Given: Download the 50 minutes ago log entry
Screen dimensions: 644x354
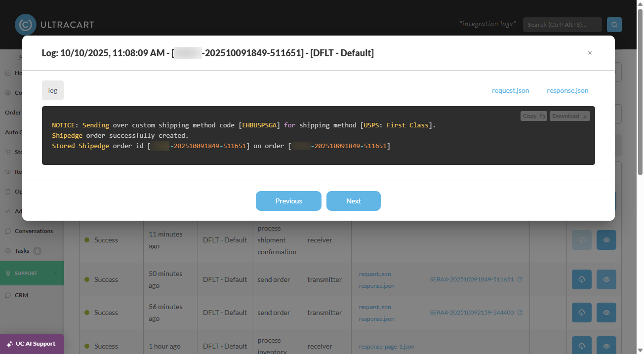Looking at the screenshot, I should [x=582, y=279].
